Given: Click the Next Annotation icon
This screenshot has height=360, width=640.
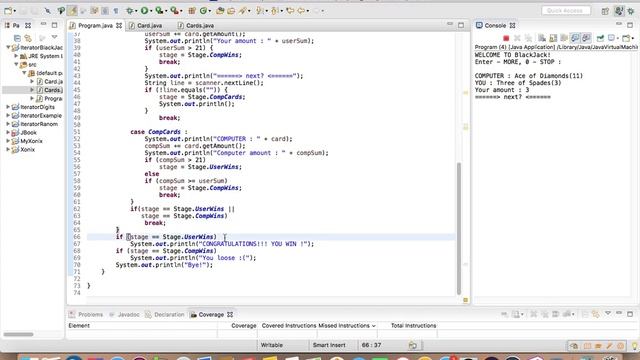Looking at the screenshot, I should tap(260, 11).
